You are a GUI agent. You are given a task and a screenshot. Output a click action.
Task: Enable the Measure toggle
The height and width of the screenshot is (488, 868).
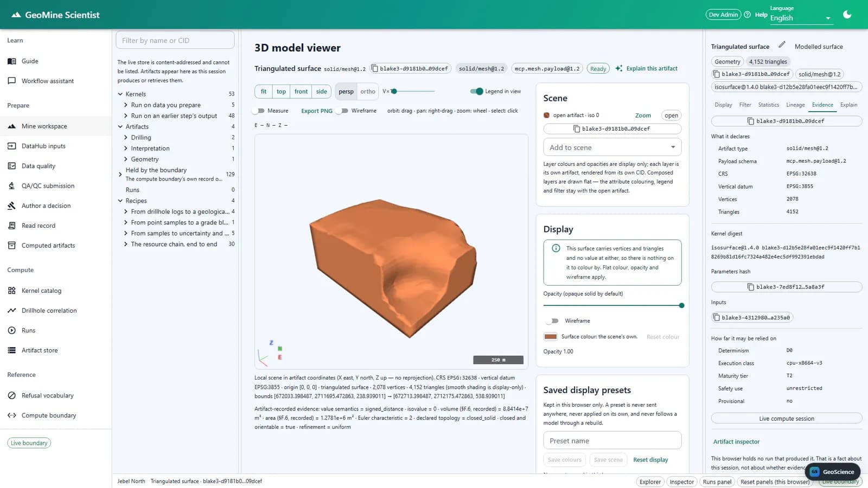click(x=258, y=111)
